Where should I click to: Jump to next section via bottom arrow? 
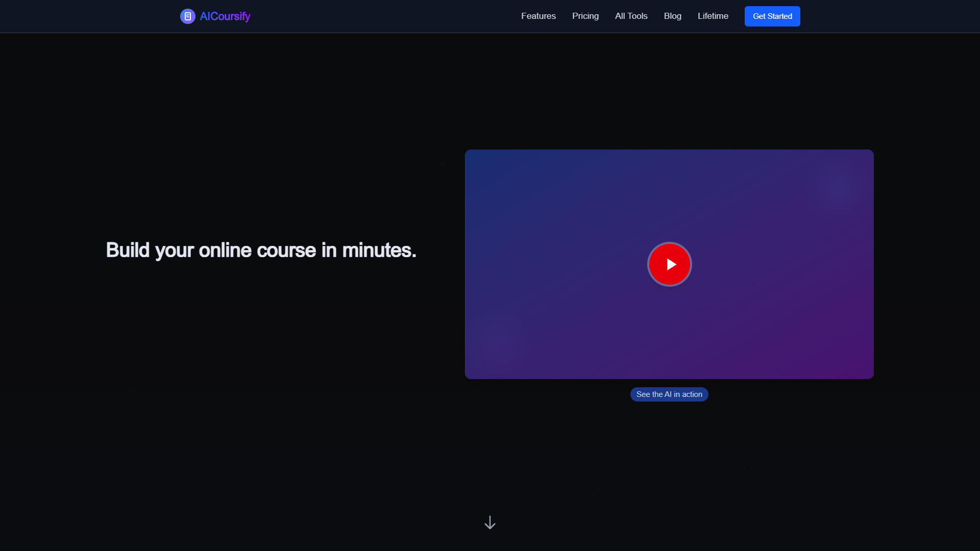click(490, 522)
